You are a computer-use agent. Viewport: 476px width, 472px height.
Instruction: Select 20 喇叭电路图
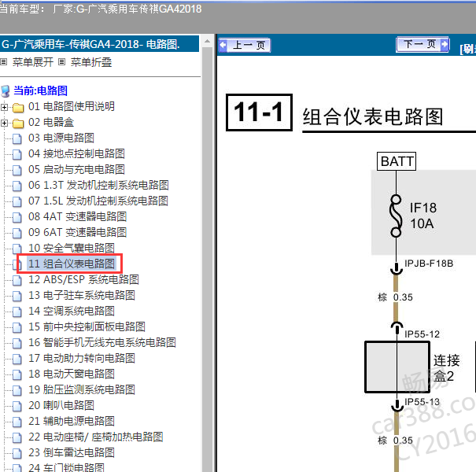pyautogui.click(x=61, y=405)
